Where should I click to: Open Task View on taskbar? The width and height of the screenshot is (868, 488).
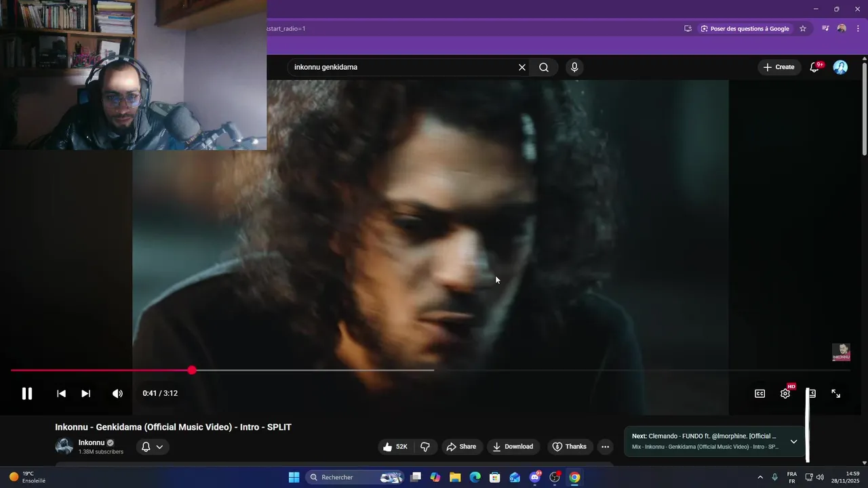point(416,477)
